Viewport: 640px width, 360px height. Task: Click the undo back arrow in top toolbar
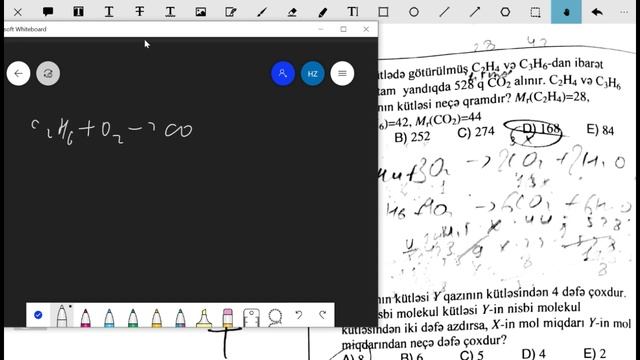[597, 12]
